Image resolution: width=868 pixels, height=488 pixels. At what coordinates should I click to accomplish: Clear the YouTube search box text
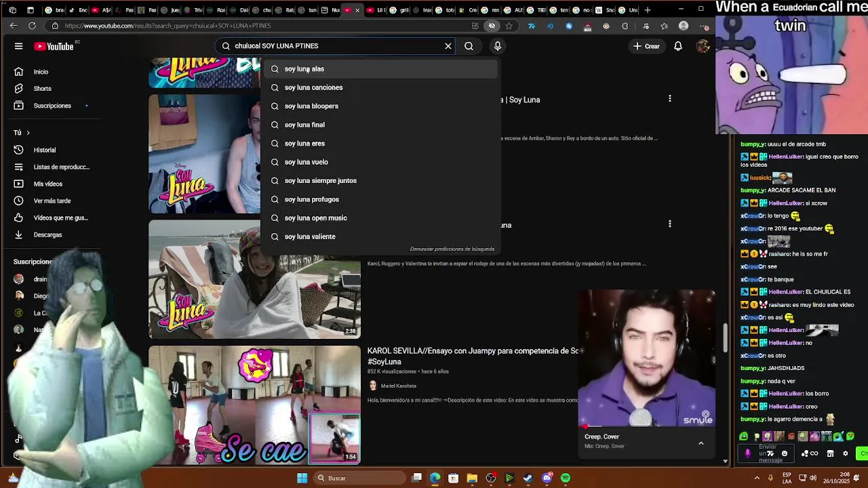(448, 46)
